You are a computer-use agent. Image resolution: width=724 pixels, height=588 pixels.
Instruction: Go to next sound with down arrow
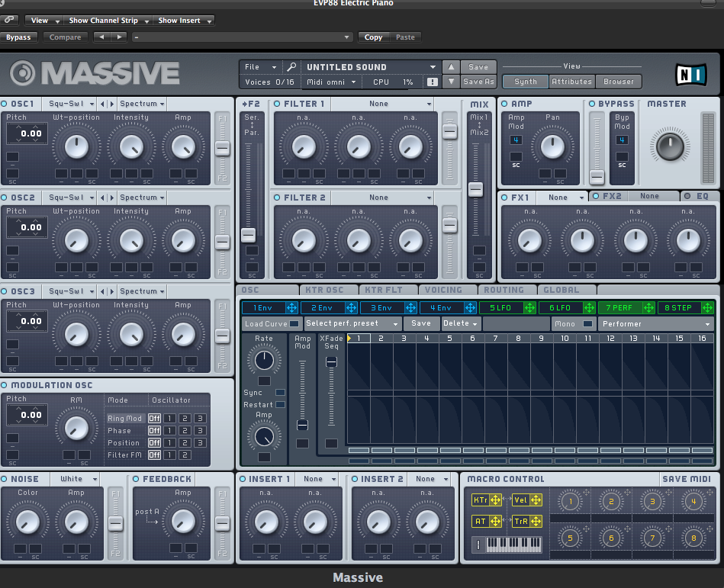point(451,82)
